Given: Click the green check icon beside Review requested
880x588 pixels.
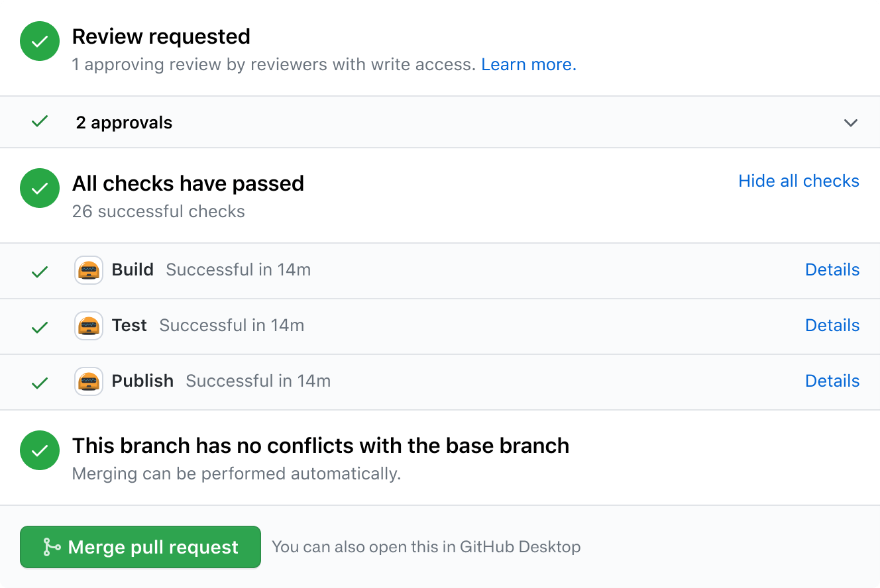Looking at the screenshot, I should click(x=39, y=41).
